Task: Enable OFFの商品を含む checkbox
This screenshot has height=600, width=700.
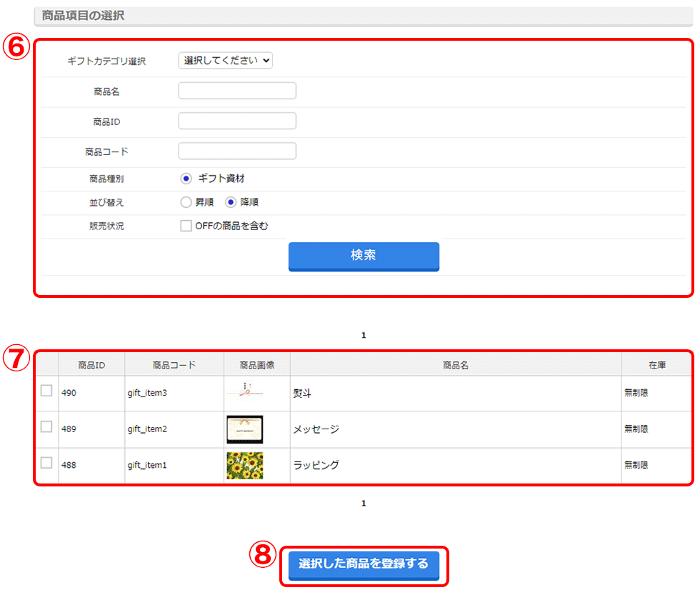Action: click(x=186, y=226)
